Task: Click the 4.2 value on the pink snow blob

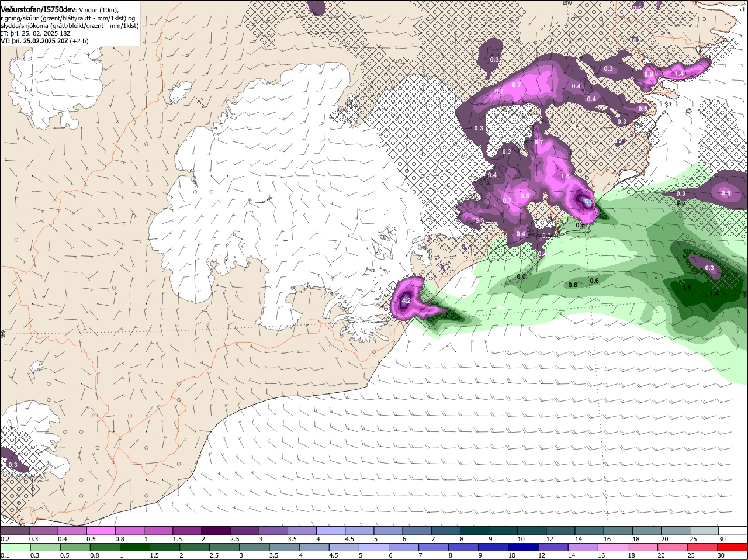Action: pos(407,302)
